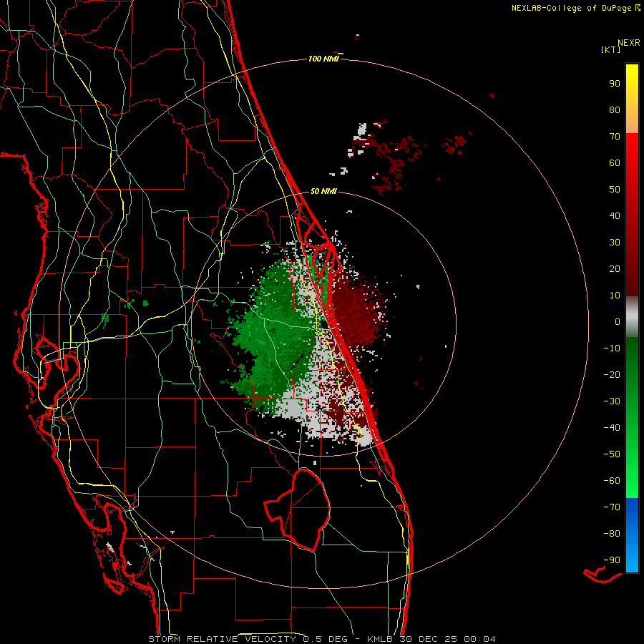The height and width of the screenshot is (644, 644).
Task: Click the "[KT]" units label
Action: tap(611, 49)
